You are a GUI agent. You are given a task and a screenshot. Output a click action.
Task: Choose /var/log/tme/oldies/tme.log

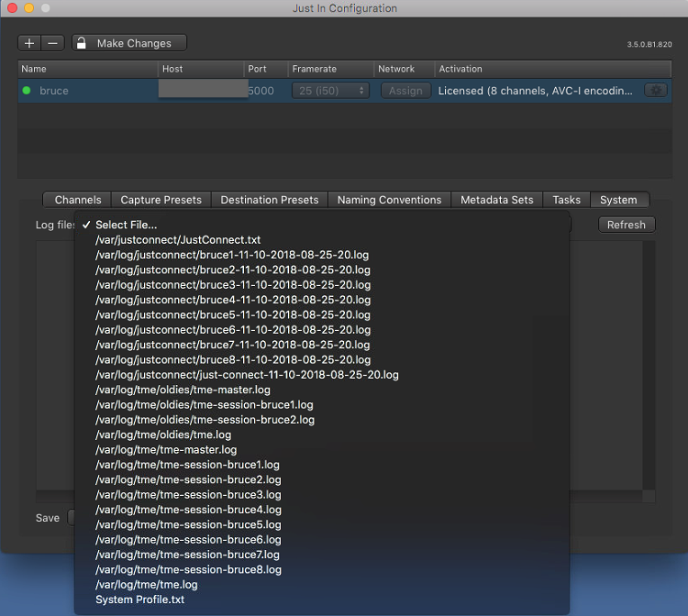pos(322,434)
